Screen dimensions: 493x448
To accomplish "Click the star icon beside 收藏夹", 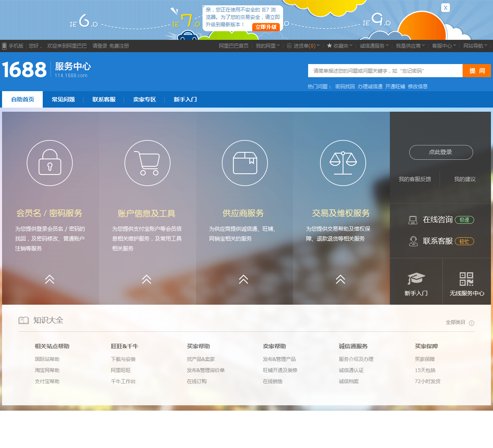I will pyautogui.click(x=329, y=46).
